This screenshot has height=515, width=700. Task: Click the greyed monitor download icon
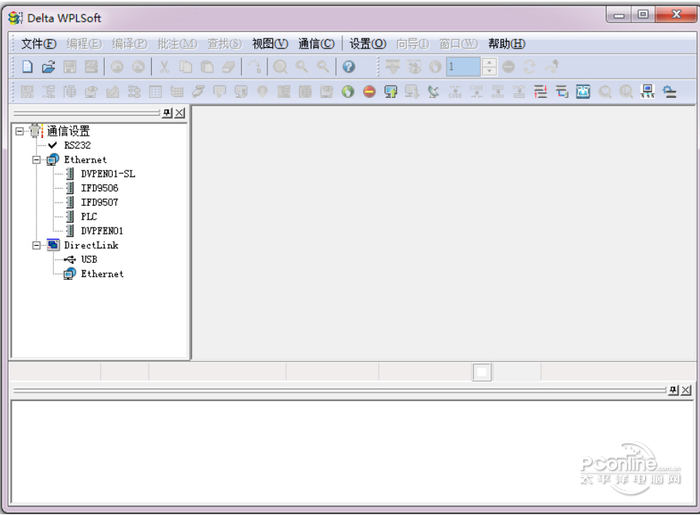412,92
